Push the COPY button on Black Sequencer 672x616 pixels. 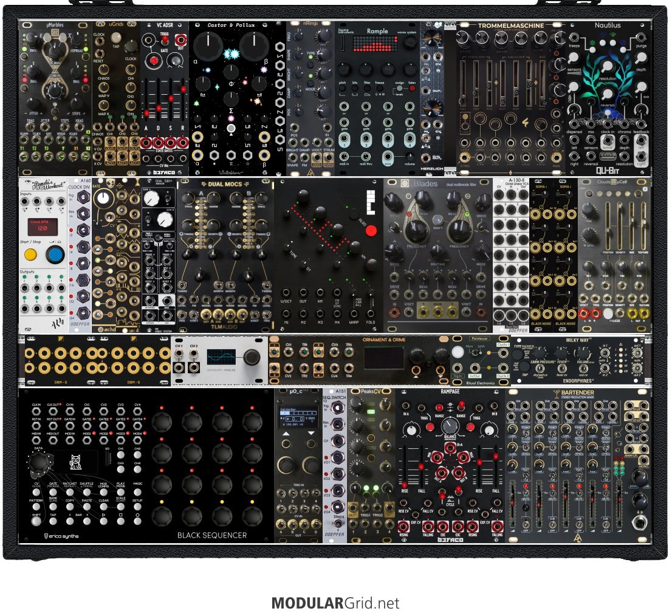pyautogui.click(x=70, y=507)
